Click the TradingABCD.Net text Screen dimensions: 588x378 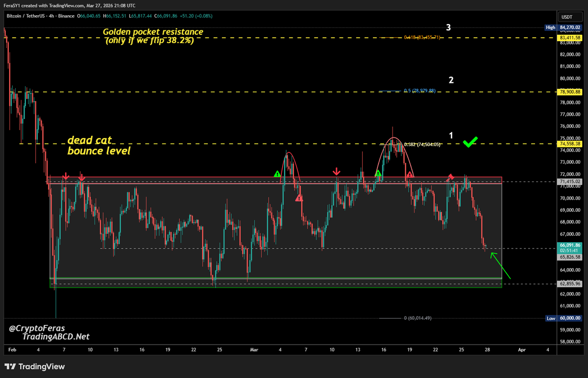tap(55, 337)
